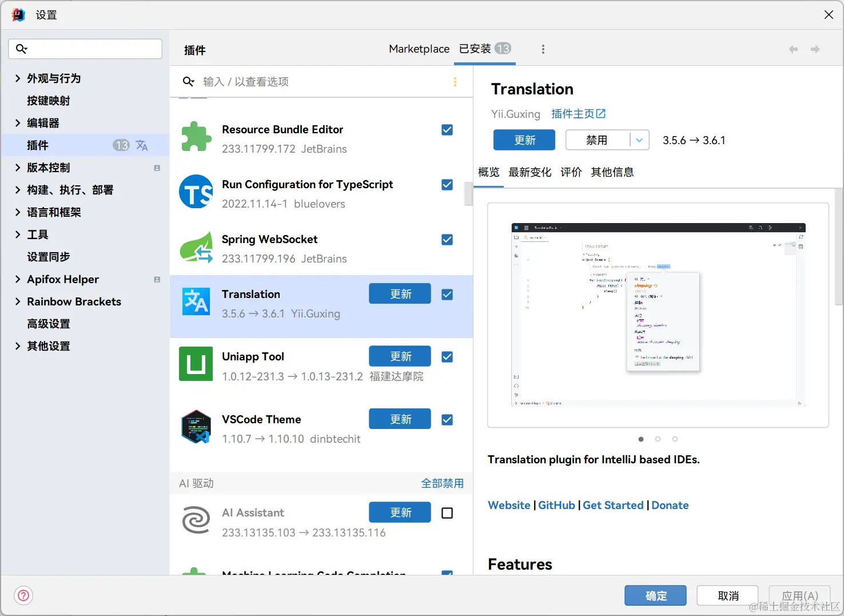Click the Spring WebSocket plugin icon
844x616 pixels.
click(x=196, y=247)
